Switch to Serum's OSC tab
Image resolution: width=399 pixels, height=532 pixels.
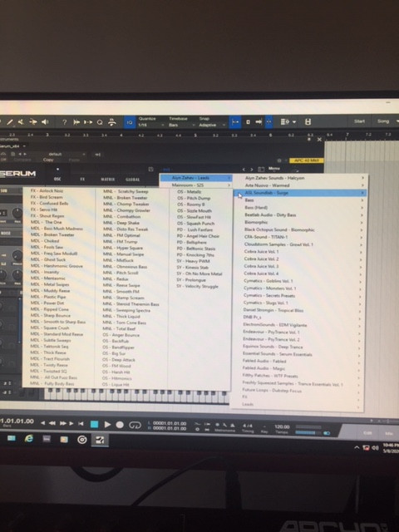click(x=57, y=179)
